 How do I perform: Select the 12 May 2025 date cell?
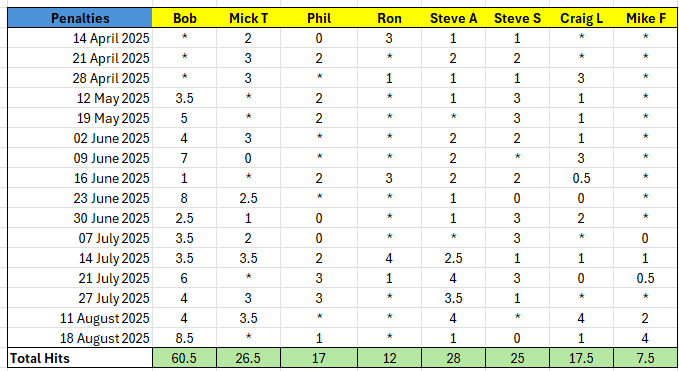(x=80, y=98)
